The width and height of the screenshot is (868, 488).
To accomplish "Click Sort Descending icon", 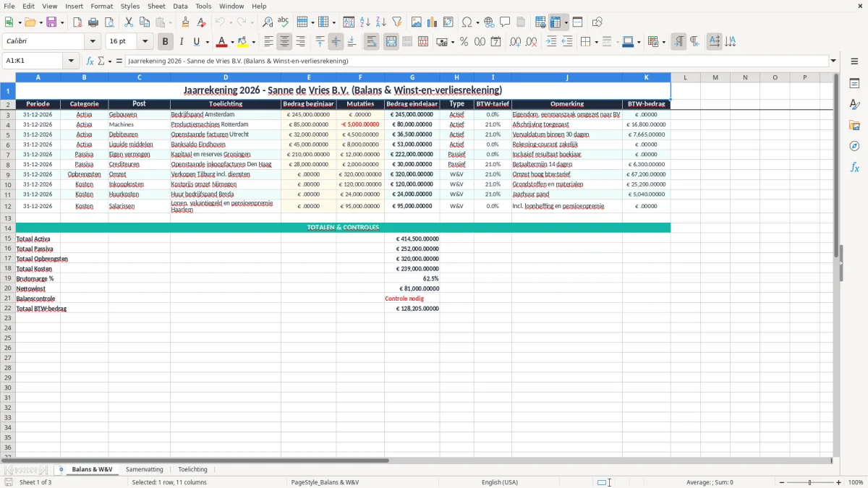I will point(381,22).
